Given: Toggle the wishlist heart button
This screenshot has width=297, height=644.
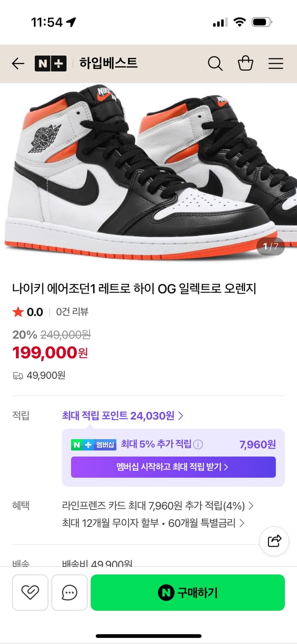Looking at the screenshot, I should pyautogui.click(x=30, y=592).
